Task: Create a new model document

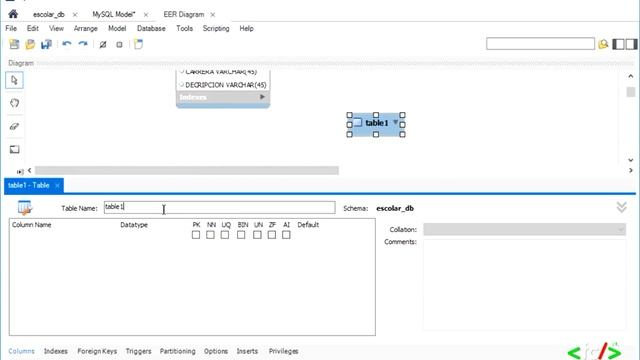Action: [14, 44]
